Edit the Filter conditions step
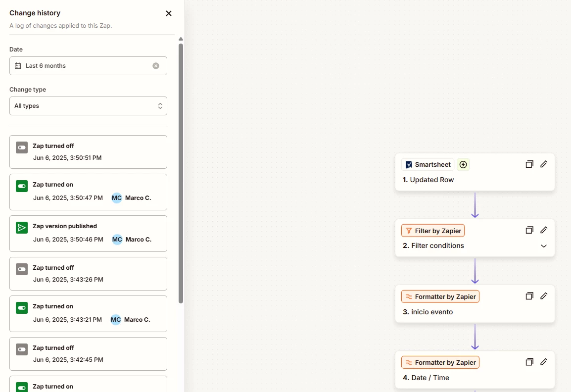Screen dimensions: 571x392 tap(544, 230)
